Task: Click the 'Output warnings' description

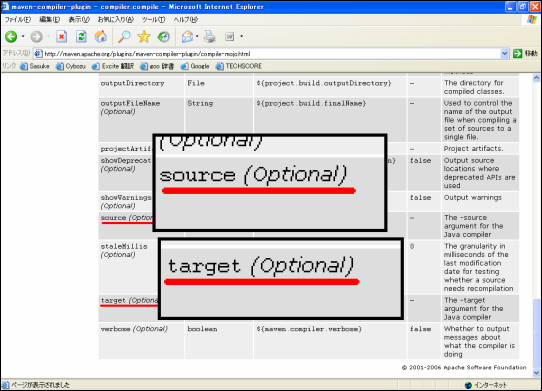Action: click(473, 197)
